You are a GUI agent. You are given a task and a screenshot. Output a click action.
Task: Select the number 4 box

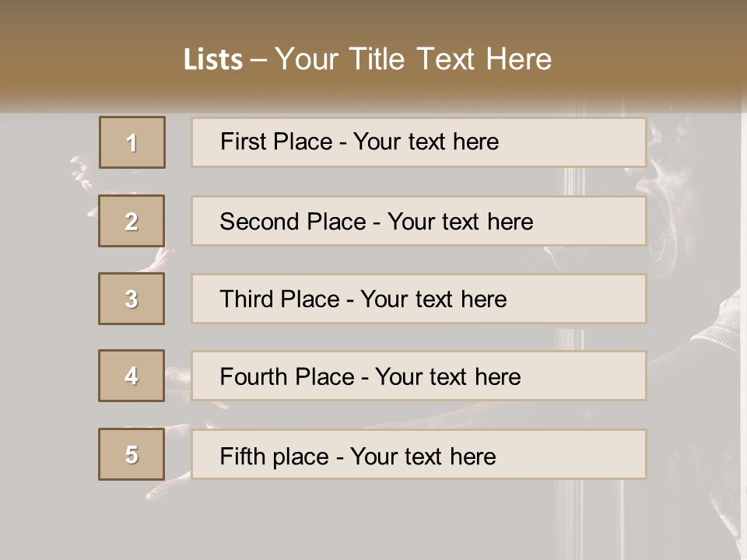pyautogui.click(x=132, y=376)
